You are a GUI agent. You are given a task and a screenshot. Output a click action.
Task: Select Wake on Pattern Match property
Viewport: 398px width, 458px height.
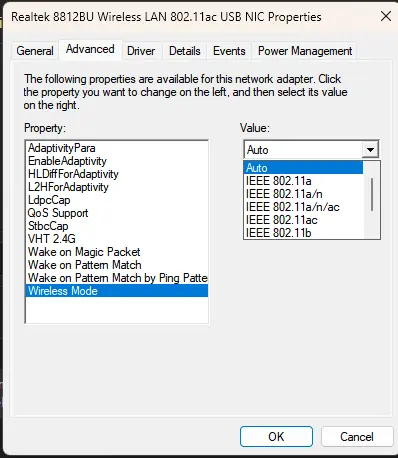(x=117, y=265)
